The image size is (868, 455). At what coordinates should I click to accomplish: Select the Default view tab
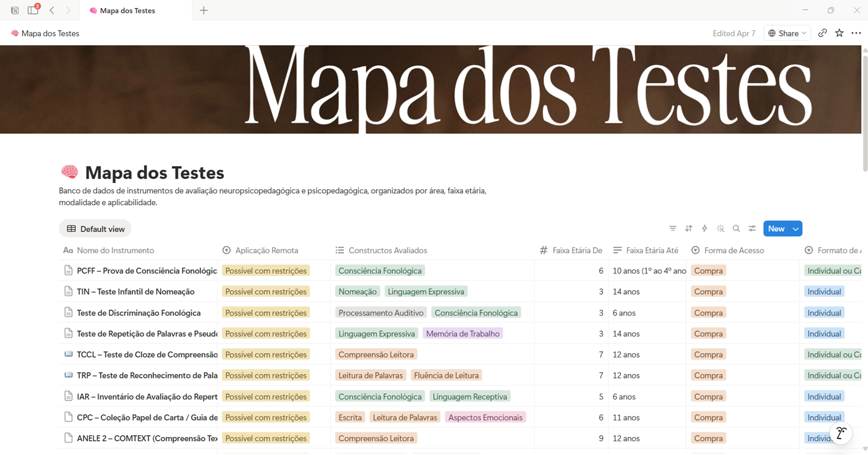95,229
